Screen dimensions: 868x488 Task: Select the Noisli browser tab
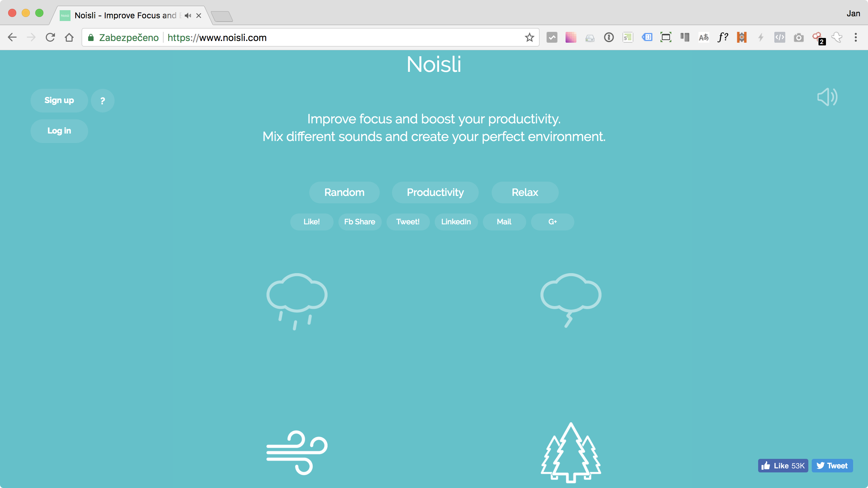(125, 15)
